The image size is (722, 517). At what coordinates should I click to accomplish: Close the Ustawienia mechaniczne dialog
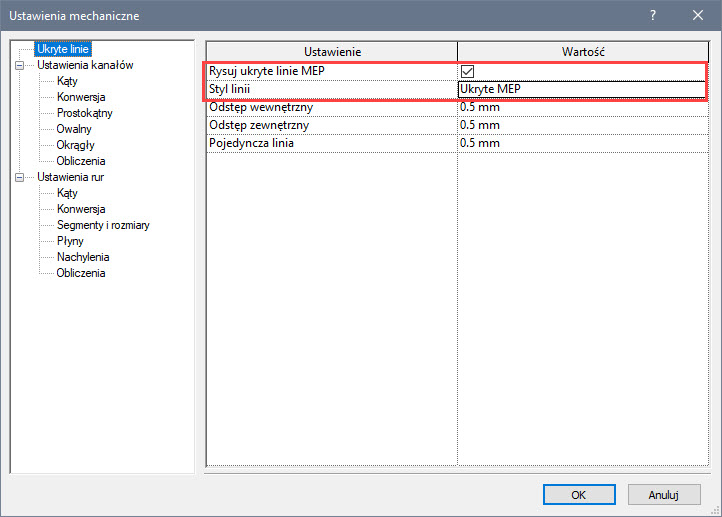pos(697,15)
